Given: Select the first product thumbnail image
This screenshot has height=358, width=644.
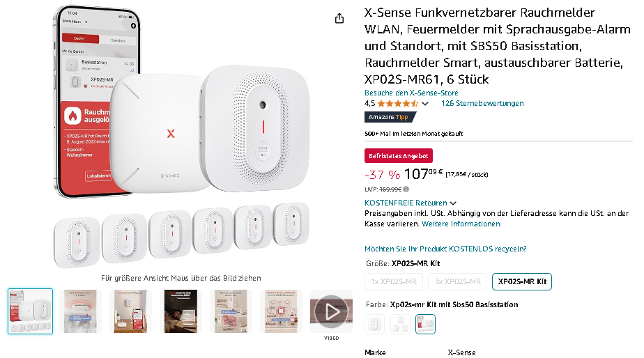Looking at the screenshot, I should [31, 311].
